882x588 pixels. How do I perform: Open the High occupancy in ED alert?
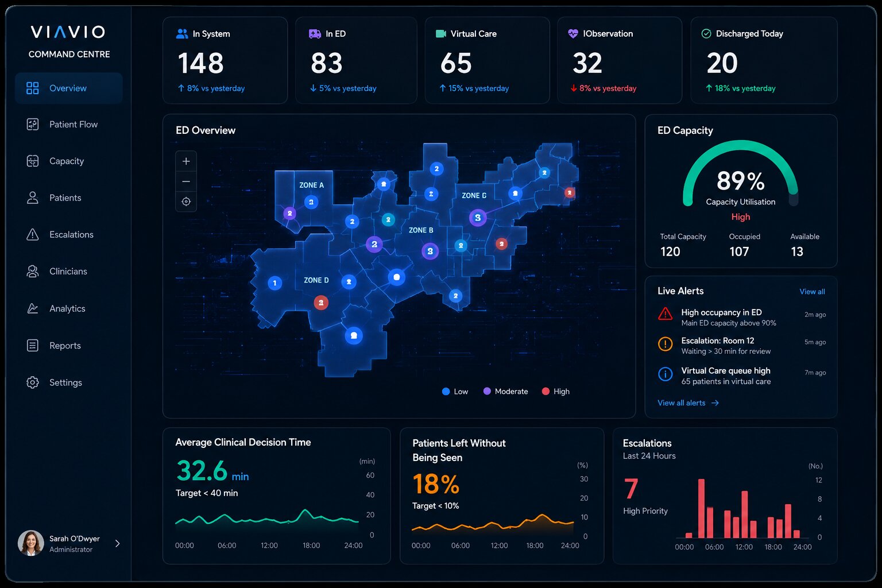741,318
